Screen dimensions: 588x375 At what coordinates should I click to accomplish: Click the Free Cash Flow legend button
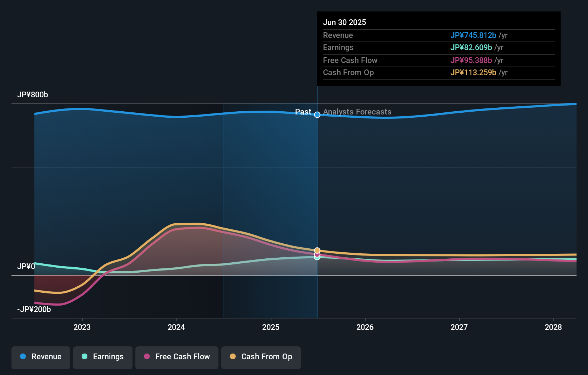[x=177, y=357]
